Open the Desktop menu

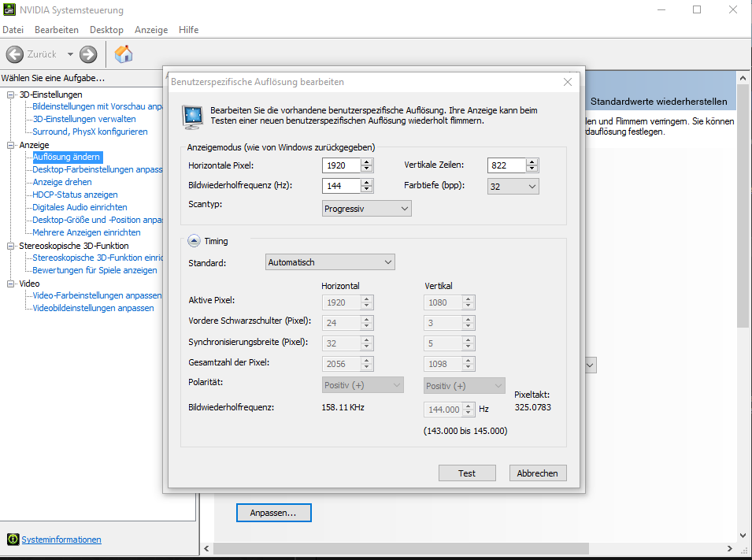click(106, 30)
